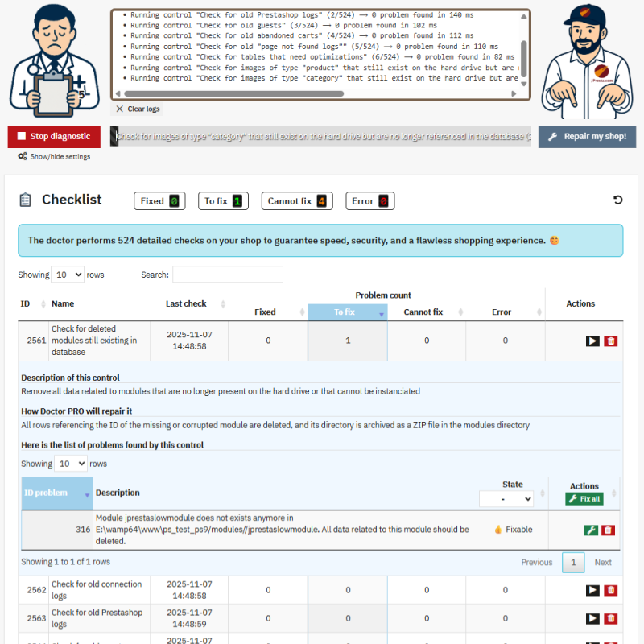Toggle the "Error 0" filter
The width and height of the screenshot is (644, 644).
pyautogui.click(x=369, y=200)
